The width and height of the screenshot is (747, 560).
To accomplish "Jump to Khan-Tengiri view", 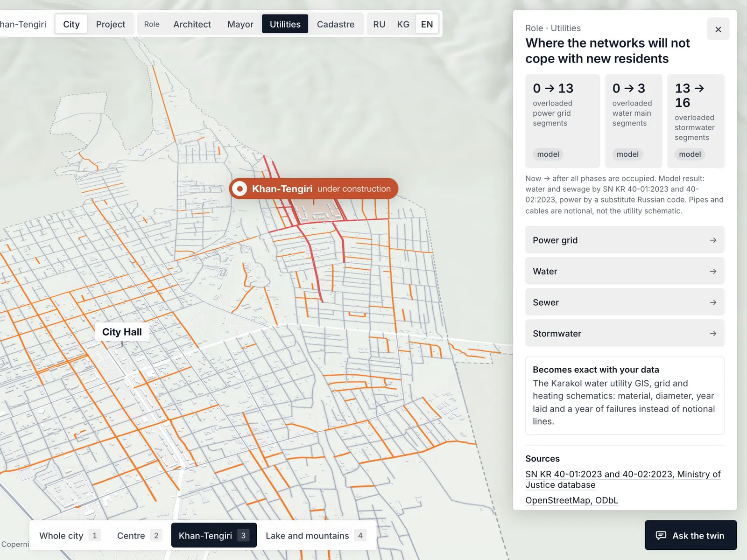I will (x=214, y=535).
